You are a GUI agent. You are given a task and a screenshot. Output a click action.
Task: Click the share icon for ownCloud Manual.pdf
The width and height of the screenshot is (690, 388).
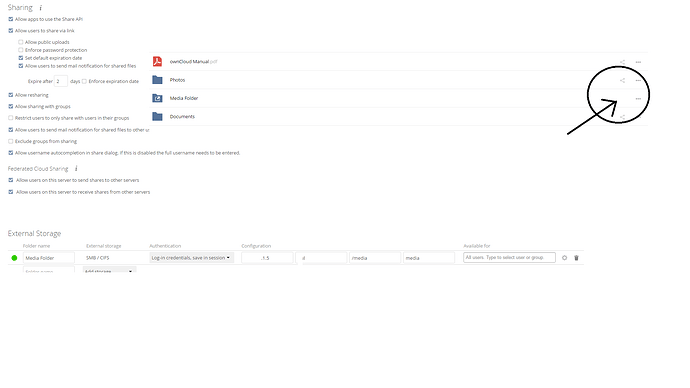click(x=622, y=62)
